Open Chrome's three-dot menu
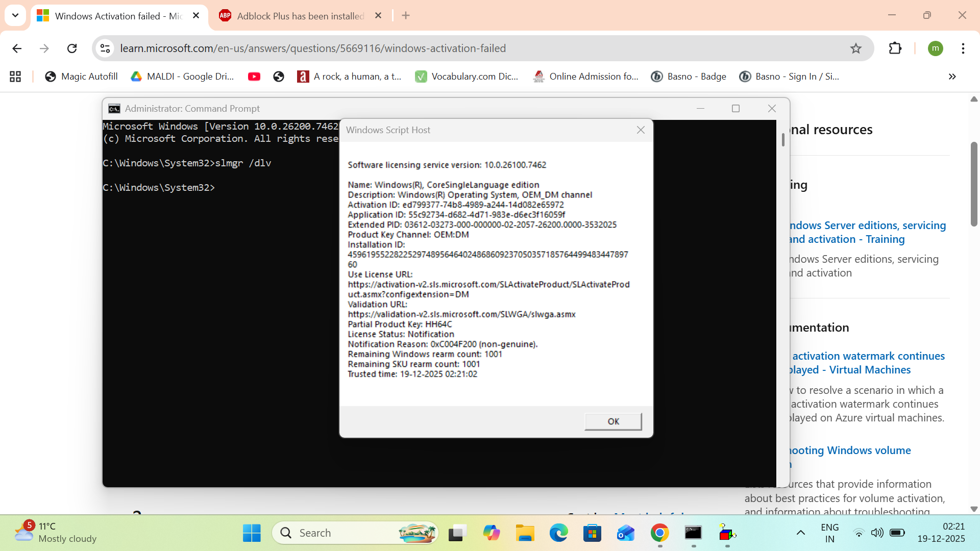Screen dimensions: 980x551 click(963, 48)
